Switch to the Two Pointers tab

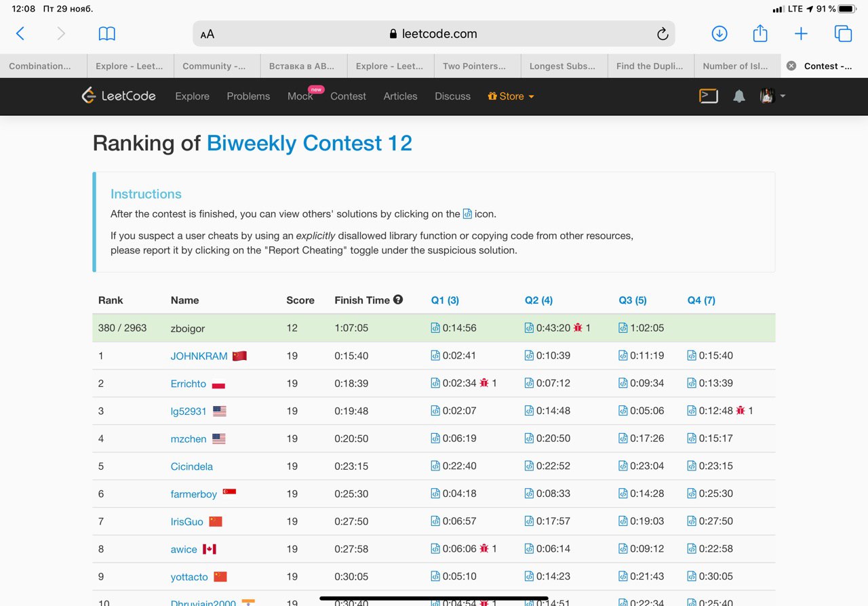tap(477, 66)
